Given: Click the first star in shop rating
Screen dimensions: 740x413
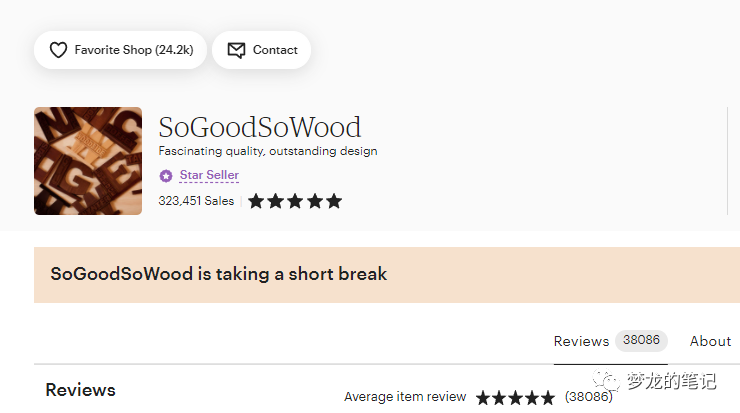Looking at the screenshot, I should pos(256,201).
